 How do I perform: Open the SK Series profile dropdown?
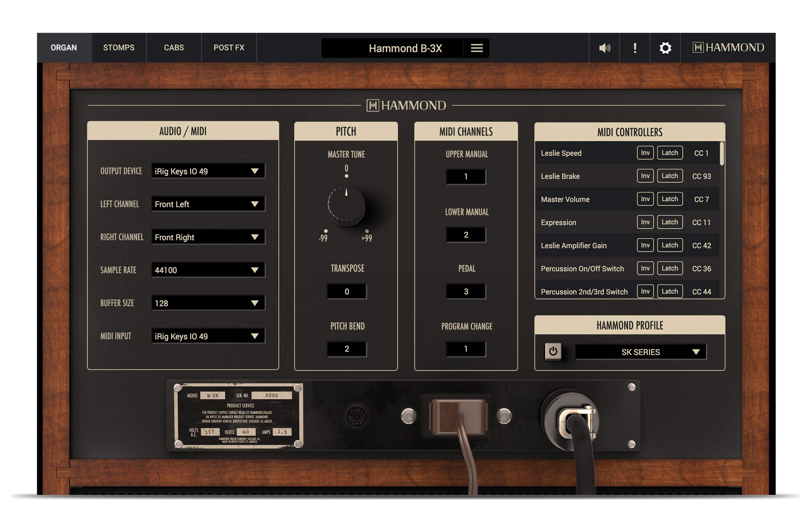click(640, 352)
